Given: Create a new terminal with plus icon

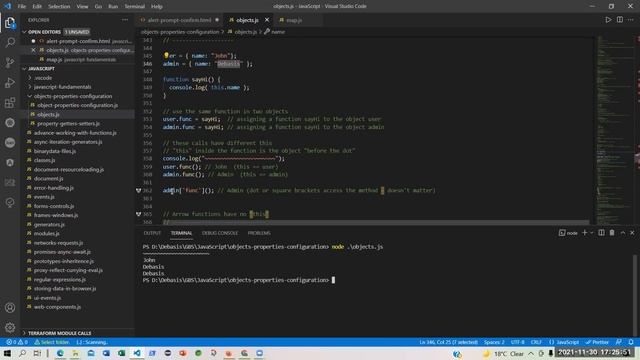Looking at the screenshot, I should [584, 233].
